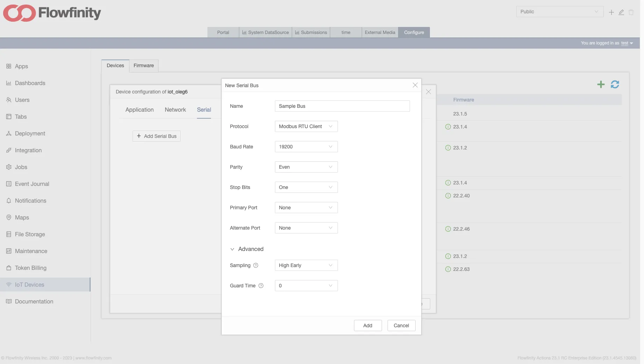This screenshot has width=644, height=364.
Task: Open IoT Devices in the sidebar
Action: click(x=30, y=285)
